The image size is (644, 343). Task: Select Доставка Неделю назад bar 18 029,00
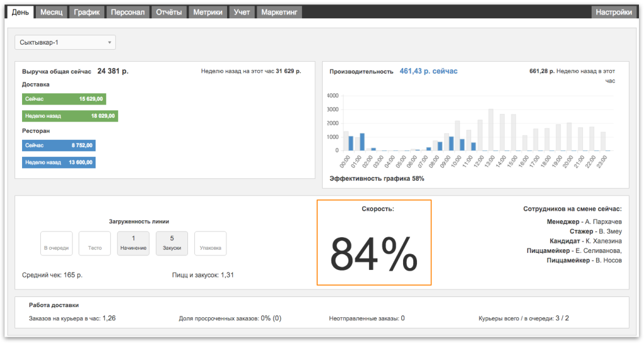[70, 116]
